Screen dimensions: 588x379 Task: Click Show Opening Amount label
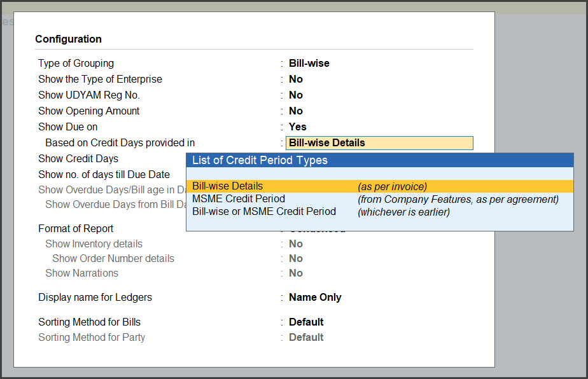[x=89, y=111]
